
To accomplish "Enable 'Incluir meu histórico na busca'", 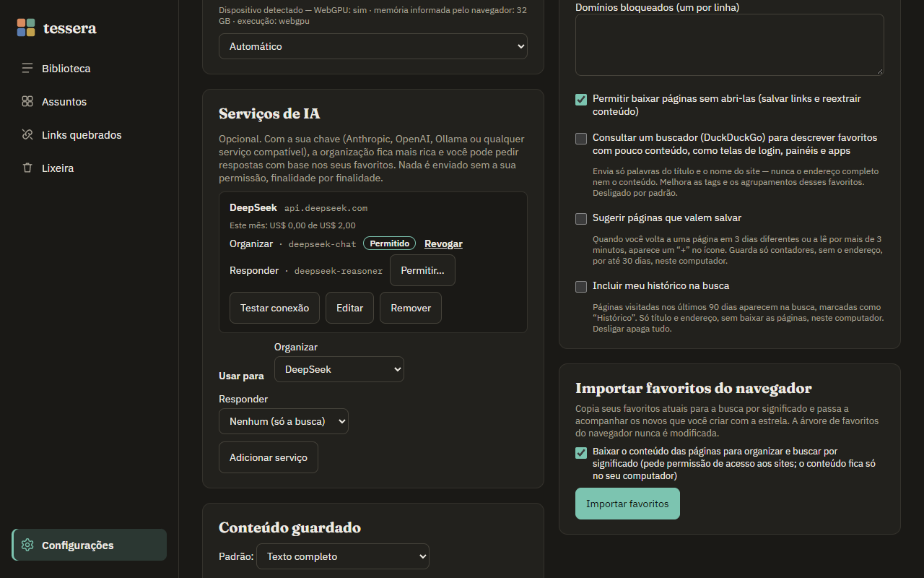I will 581,287.
